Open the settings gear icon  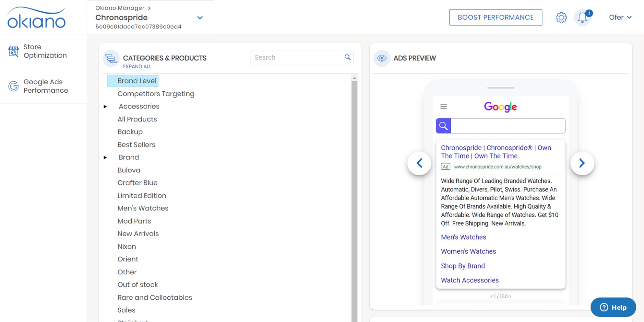point(561,17)
